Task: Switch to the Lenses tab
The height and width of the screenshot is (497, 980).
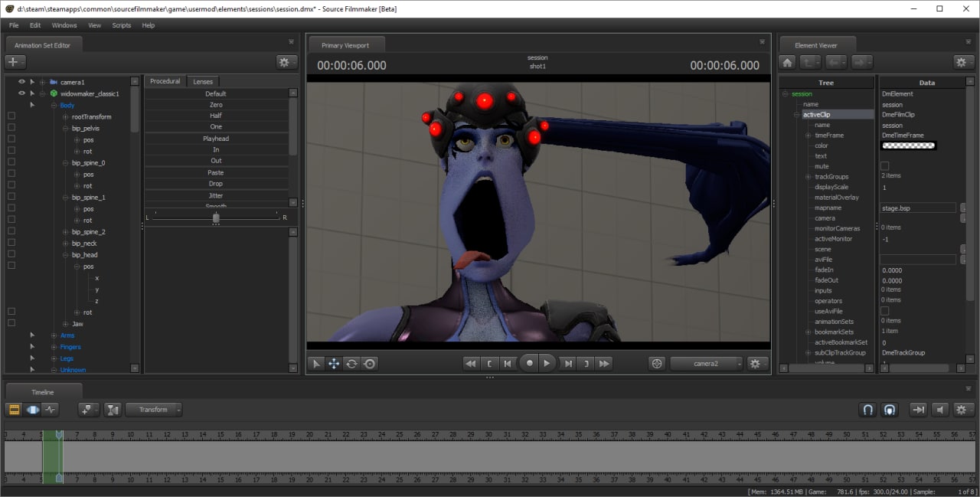Action: 203,81
